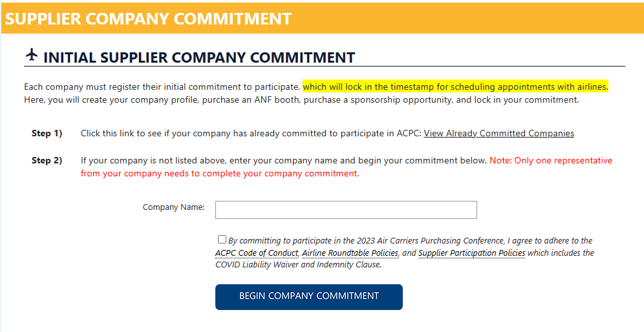Click the sentence about purchasing an ANF booth
The width and height of the screenshot is (644, 332).
[x=301, y=99]
